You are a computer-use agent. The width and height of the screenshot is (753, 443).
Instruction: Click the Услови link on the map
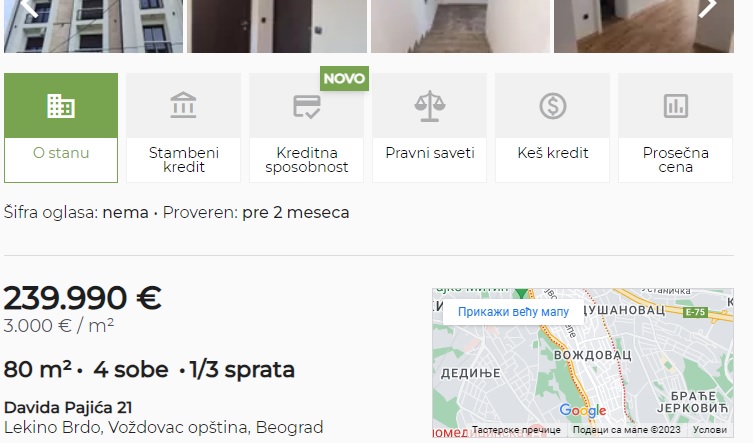(710, 430)
